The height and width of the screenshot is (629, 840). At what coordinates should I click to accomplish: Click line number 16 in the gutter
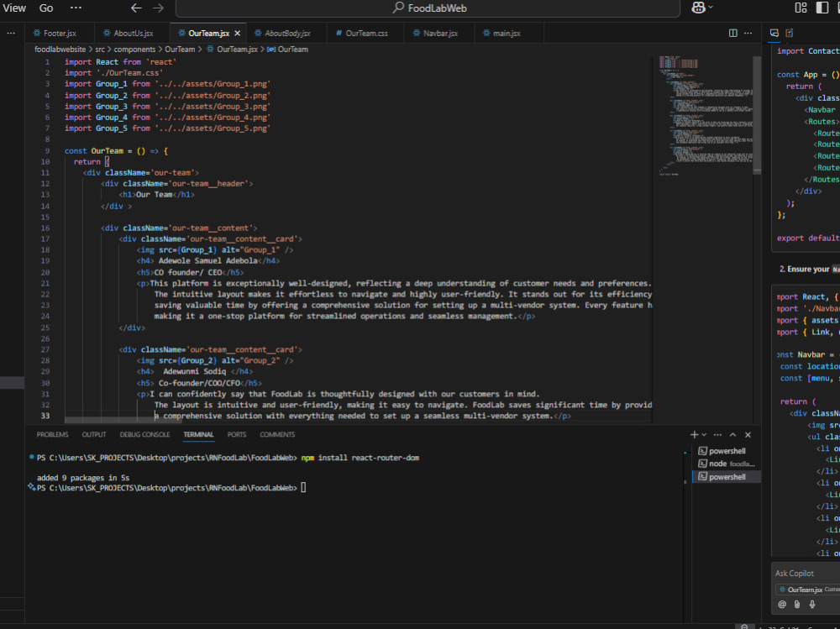(45, 228)
